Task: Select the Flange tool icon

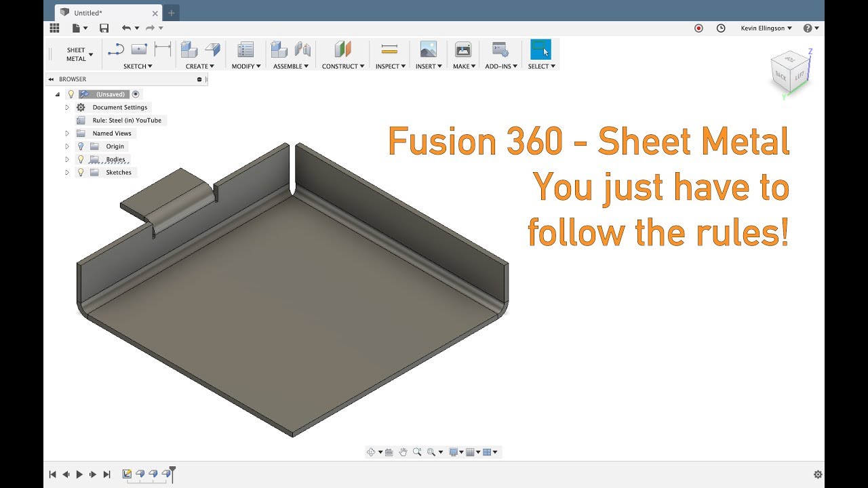Action: pyautogui.click(x=213, y=49)
